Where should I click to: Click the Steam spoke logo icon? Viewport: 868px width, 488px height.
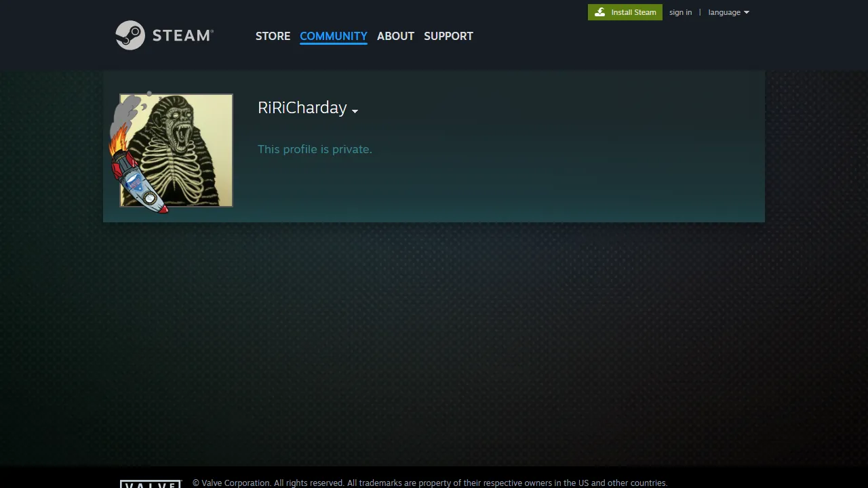point(131,35)
